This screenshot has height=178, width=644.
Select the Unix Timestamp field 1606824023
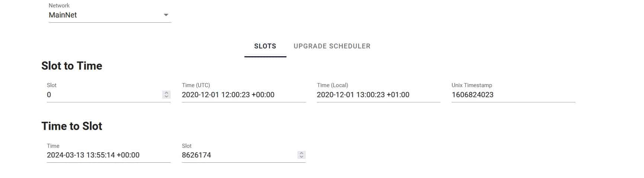513,95
